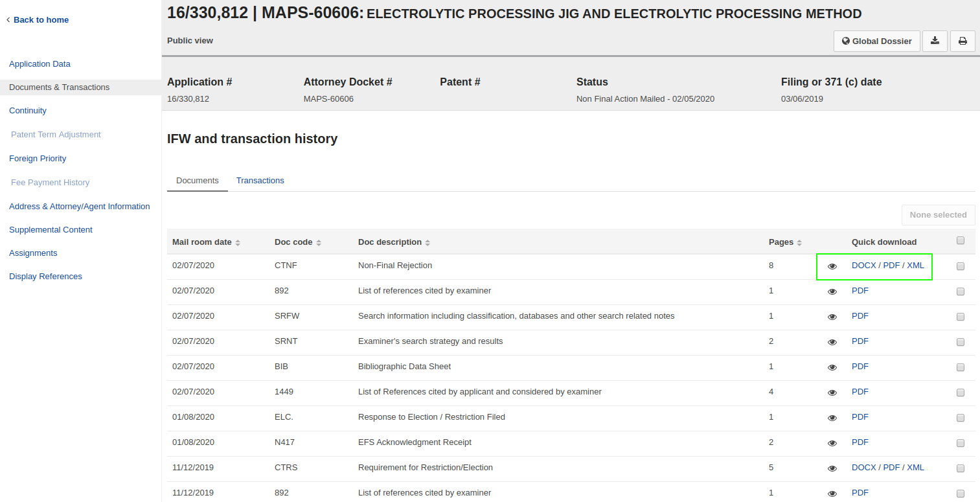Sort by Pages column arrows
The image size is (980, 502).
pyautogui.click(x=799, y=242)
